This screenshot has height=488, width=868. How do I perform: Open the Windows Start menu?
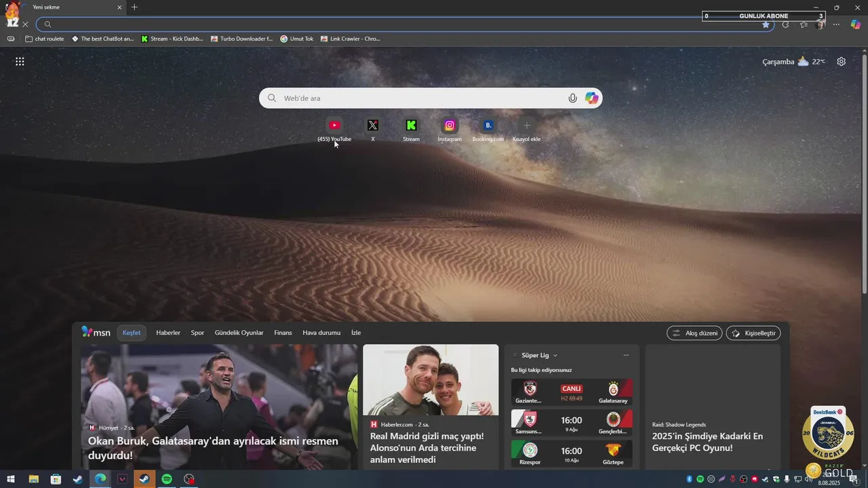(11, 479)
